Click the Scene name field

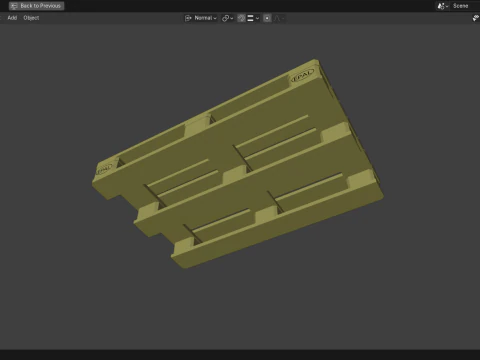[x=465, y=6]
